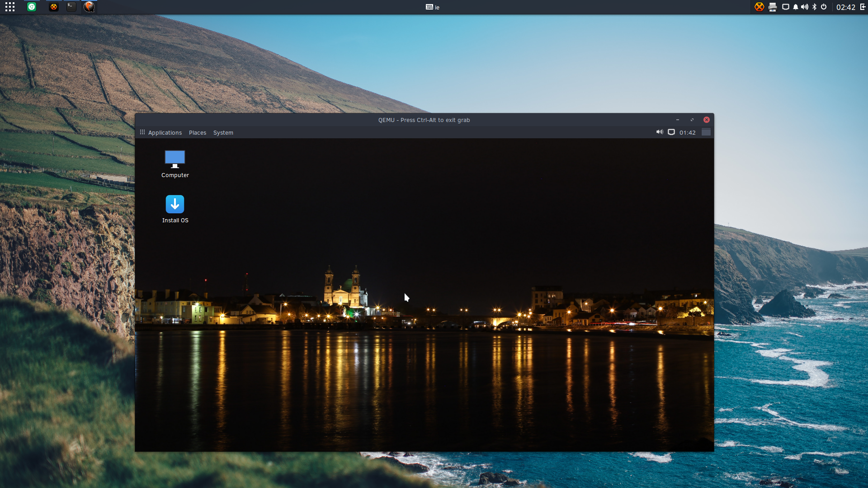Image resolution: width=868 pixels, height=488 pixels.
Task: Open the Bluetooth tray icon
Action: point(815,7)
